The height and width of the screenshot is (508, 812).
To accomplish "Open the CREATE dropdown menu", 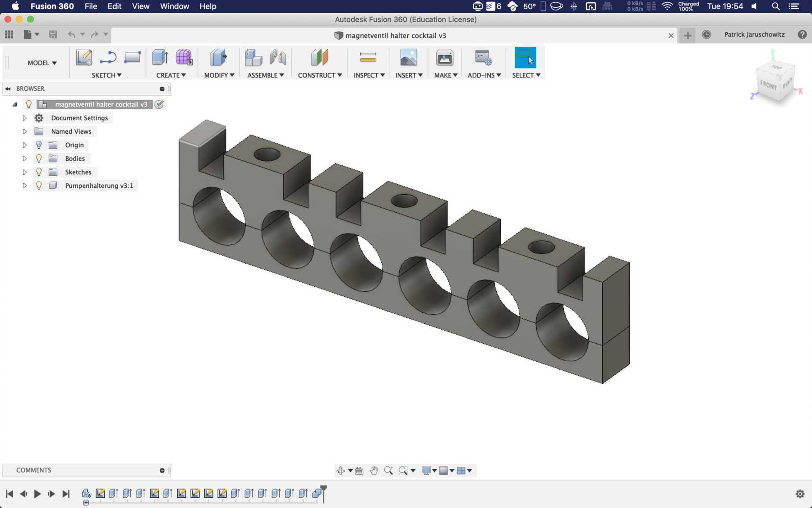I will pos(171,75).
